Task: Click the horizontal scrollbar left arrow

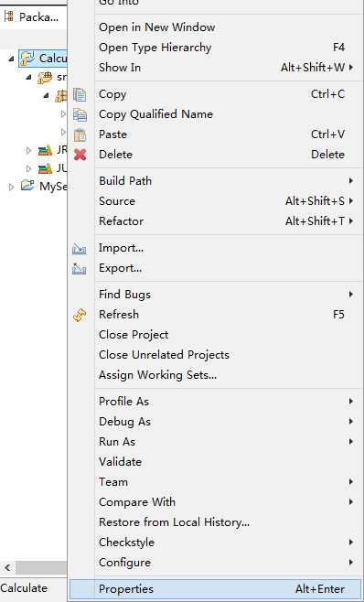Action: pyautogui.click(x=7, y=567)
